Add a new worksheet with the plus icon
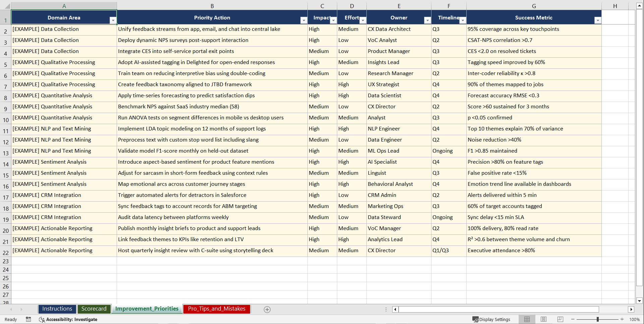The image size is (644, 324). (267, 309)
